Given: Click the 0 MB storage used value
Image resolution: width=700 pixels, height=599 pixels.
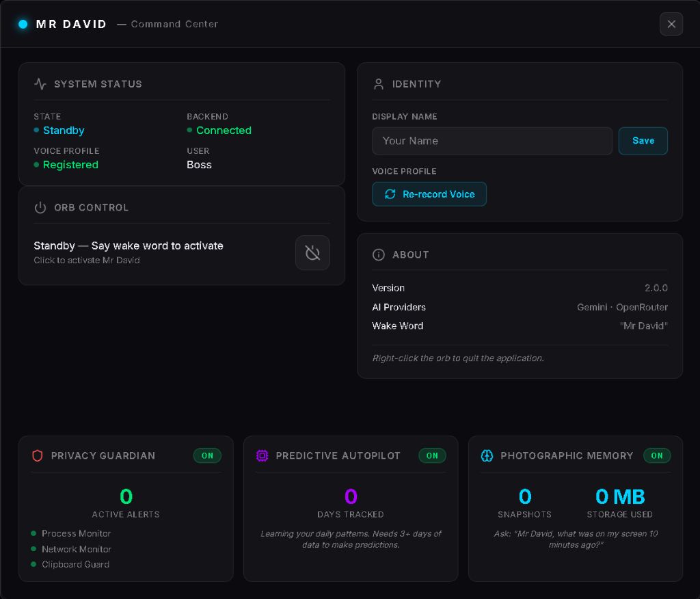Looking at the screenshot, I should click(620, 496).
